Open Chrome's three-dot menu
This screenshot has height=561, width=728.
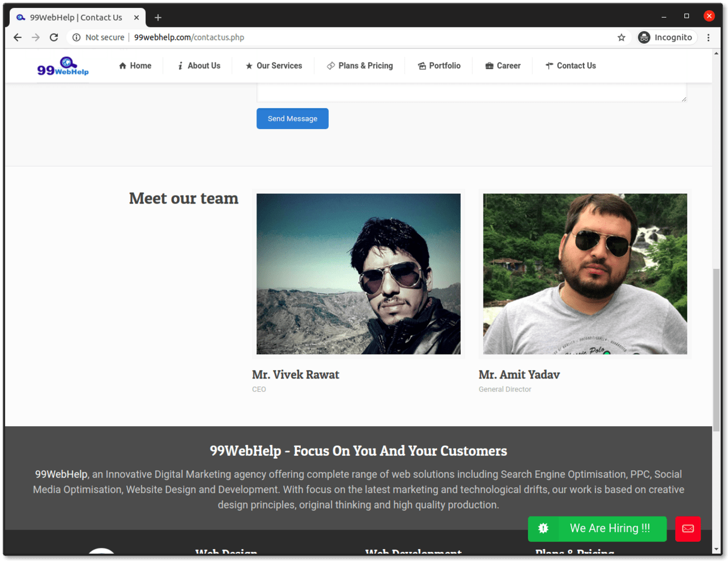click(x=708, y=38)
